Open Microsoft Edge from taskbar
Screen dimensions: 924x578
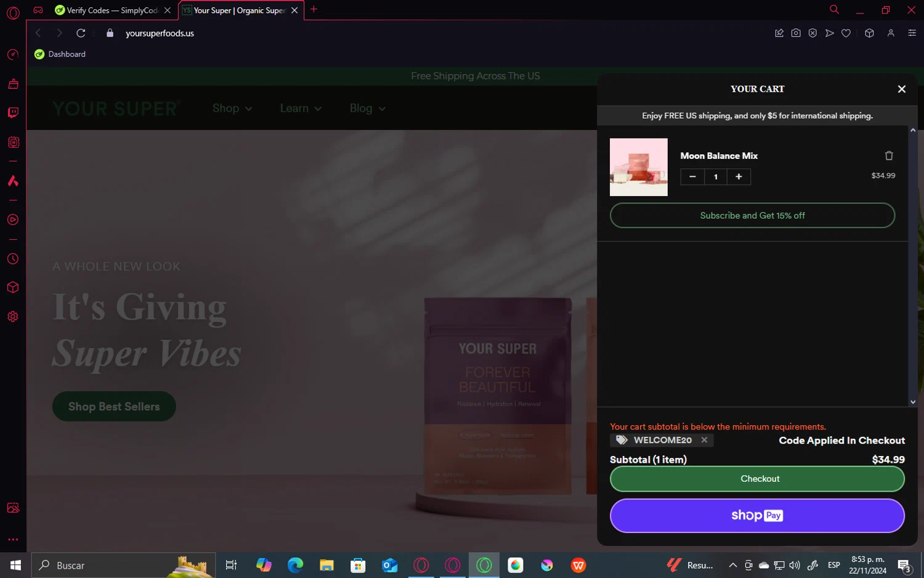point(295,565)
